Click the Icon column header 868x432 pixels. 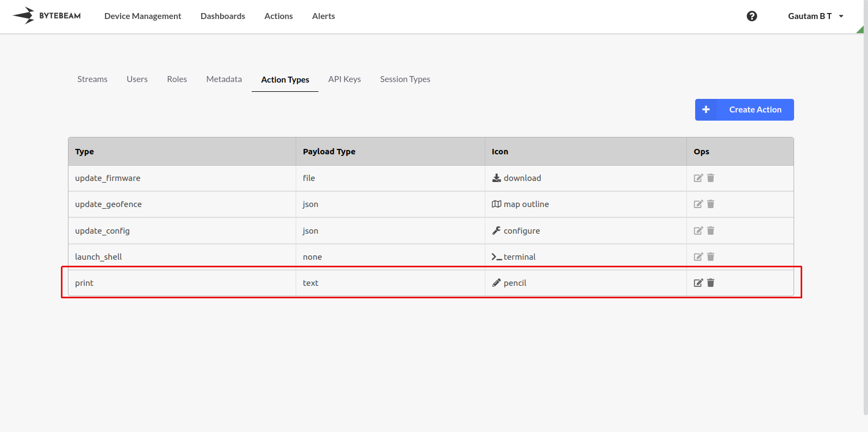586,152
